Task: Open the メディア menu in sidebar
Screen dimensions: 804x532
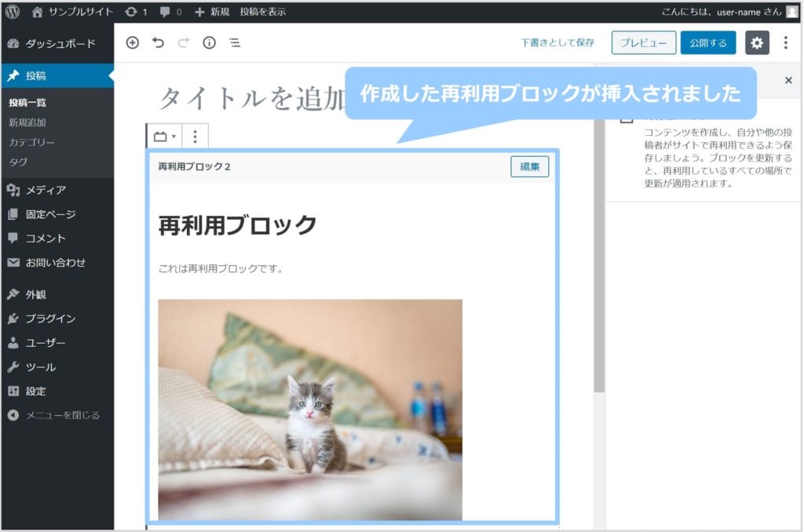Action: click(x=46, y=190)
